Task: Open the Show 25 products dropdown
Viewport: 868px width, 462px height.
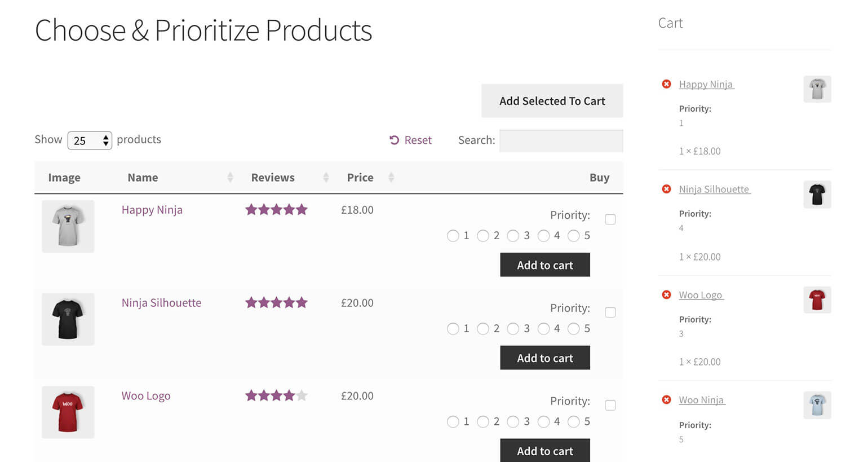Action: tap(90, 140)
